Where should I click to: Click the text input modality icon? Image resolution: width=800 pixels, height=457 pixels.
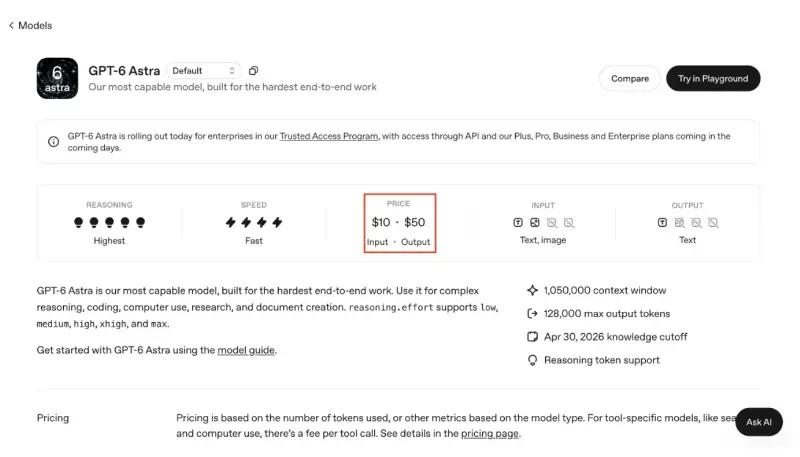point(518,222)
